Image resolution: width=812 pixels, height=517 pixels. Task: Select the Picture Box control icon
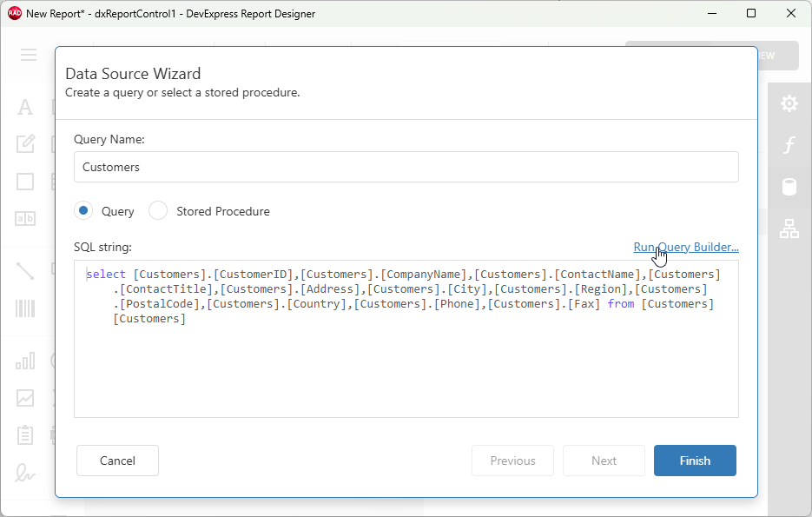25,398
